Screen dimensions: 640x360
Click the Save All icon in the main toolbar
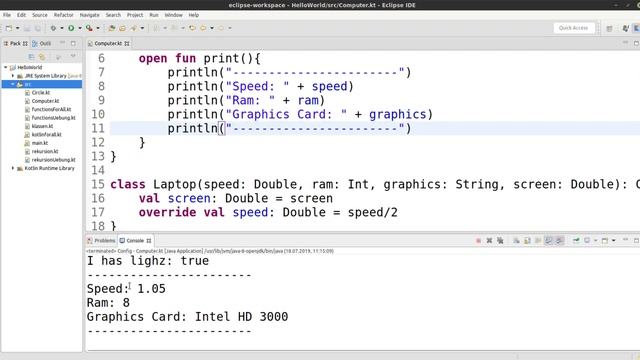tap(38, 28)
